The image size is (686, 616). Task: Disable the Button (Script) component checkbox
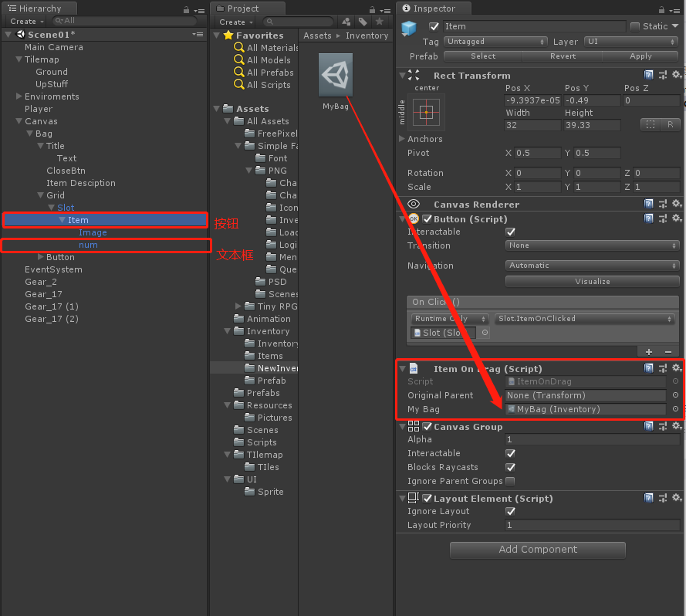pos(427,219)
